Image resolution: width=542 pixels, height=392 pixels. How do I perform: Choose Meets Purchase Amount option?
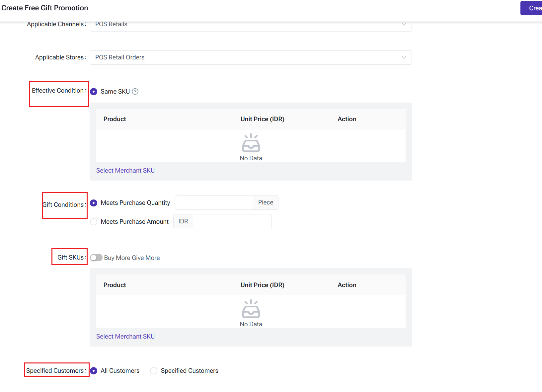pyautogui.click(x=94, y=222)
